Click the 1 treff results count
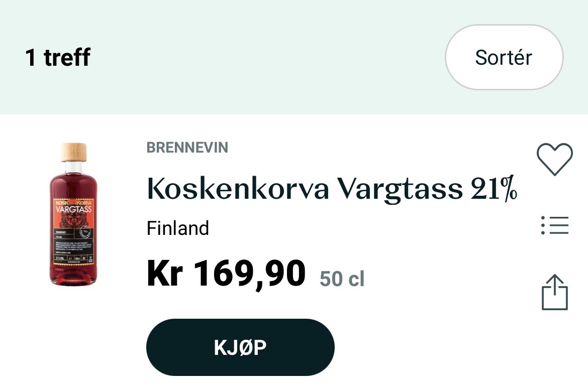588x389 pixels. pos(58,57)
